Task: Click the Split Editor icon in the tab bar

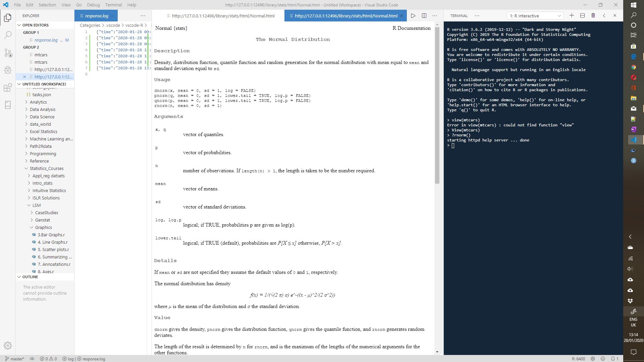Action: point(424,15)
